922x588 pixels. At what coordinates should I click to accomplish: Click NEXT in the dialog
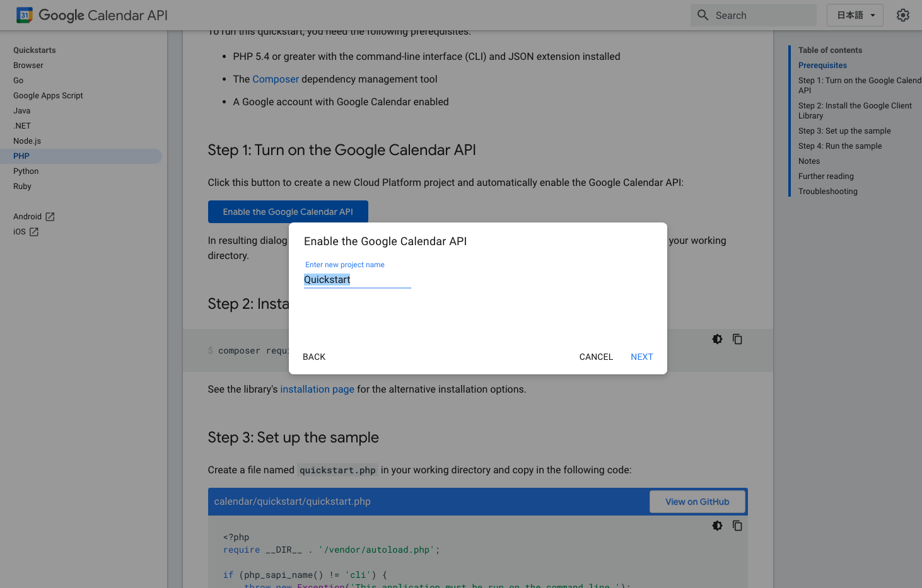coord(641,357)
